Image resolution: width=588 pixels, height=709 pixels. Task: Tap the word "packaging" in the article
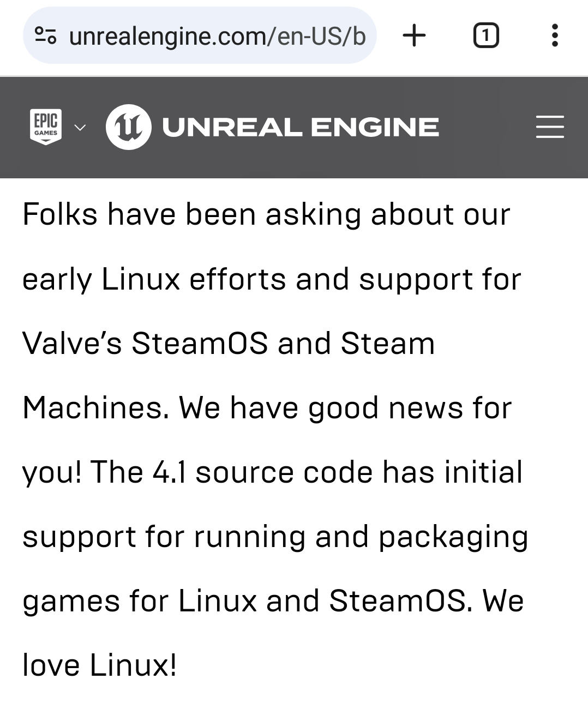click(x=453, y=538)
